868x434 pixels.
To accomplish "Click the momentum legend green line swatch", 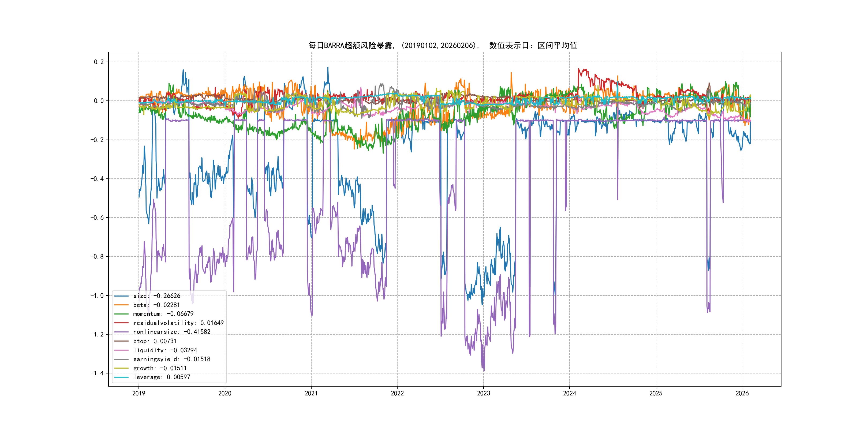I will pyautogui.click(x=121, y=314).
